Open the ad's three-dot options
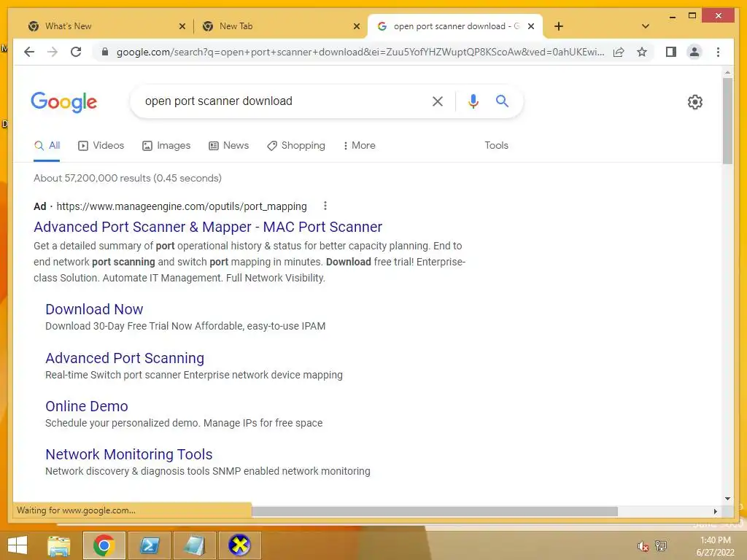 click(325, 206)
